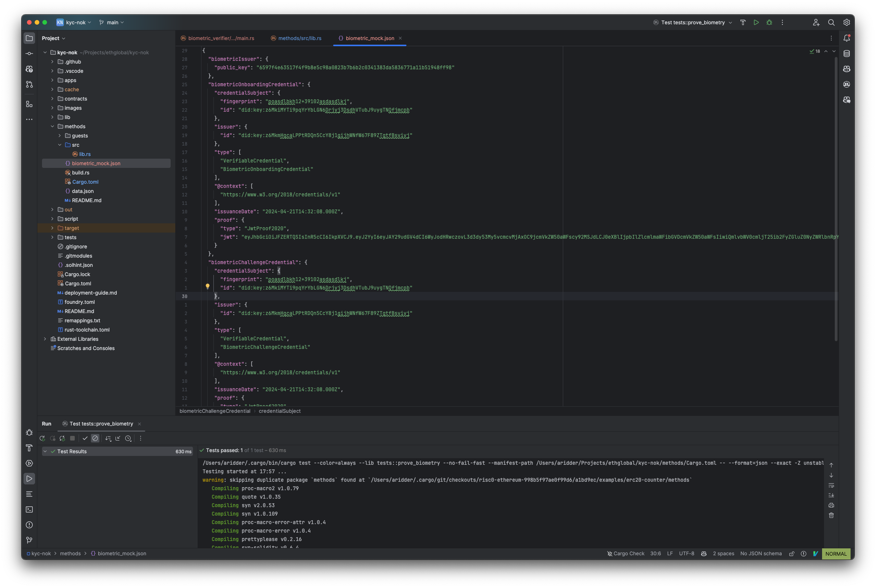Screen dimensions: 876x588
Task: Toggle Cargo Check status widget
Action: 626,554
